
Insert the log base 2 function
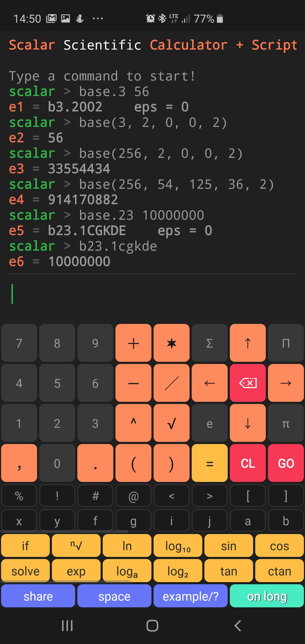178,570
